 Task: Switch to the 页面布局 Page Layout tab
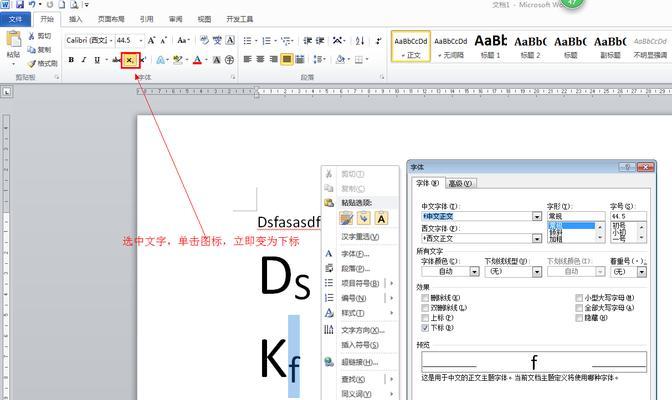tap(111, 19)
